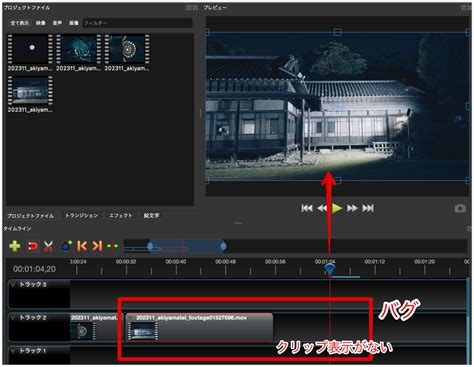Open the トランジション tab

(x=82, y=216)
